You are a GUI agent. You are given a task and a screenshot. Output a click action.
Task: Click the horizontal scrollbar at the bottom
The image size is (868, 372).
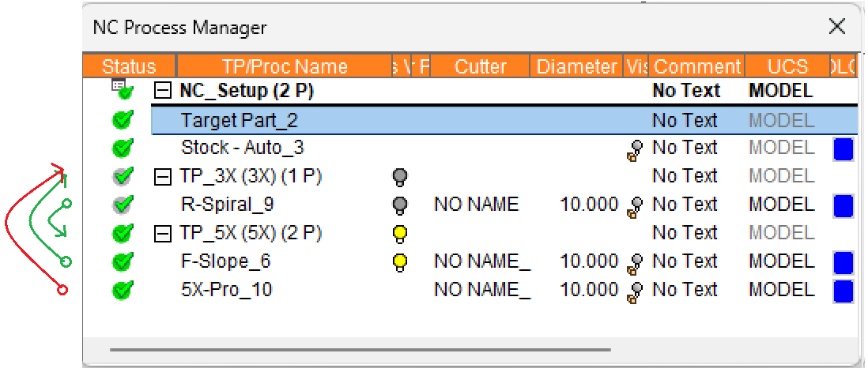pyautogui.click(x=360, y=349)
